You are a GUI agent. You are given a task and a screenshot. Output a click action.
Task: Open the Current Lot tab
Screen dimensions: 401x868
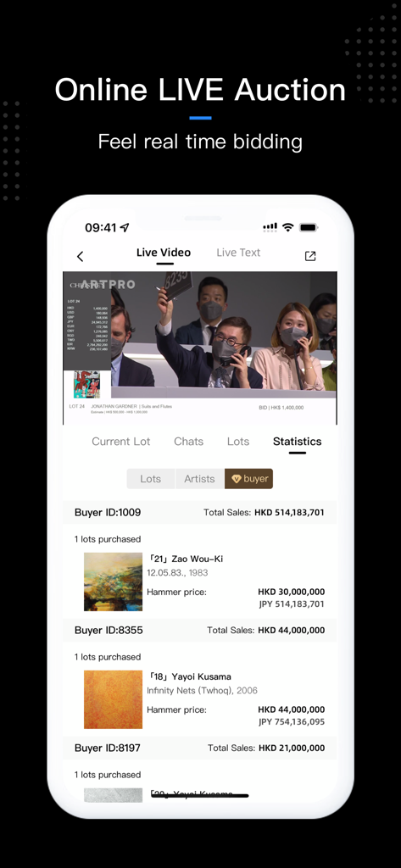[x=120, y=441]
